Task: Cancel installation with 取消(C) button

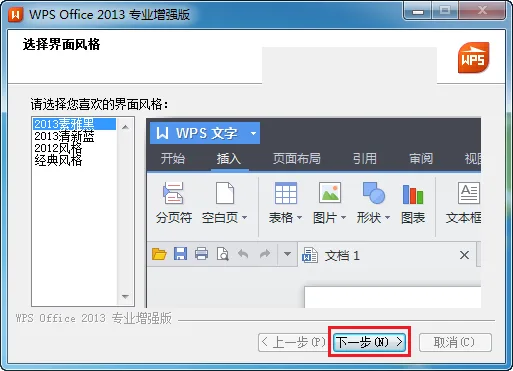Action: 455,342
